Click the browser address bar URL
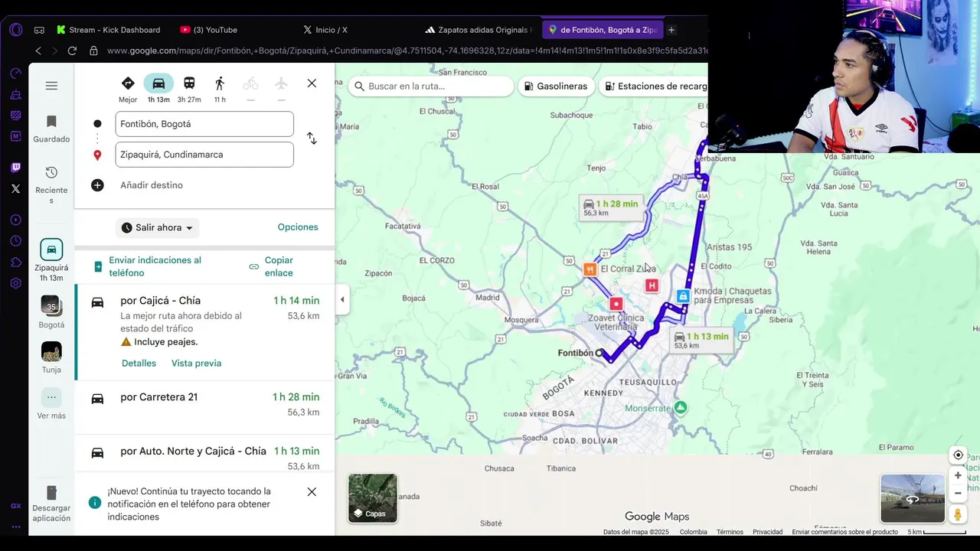 click(406, 51)
